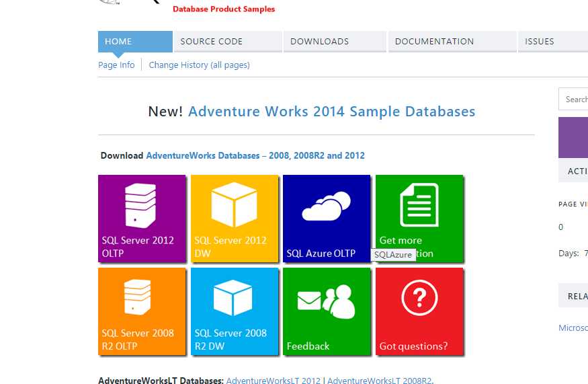Screen dimensions: 588x384
Task: Open the DOCUMENTATION tab
Action: tap(452, 41)
